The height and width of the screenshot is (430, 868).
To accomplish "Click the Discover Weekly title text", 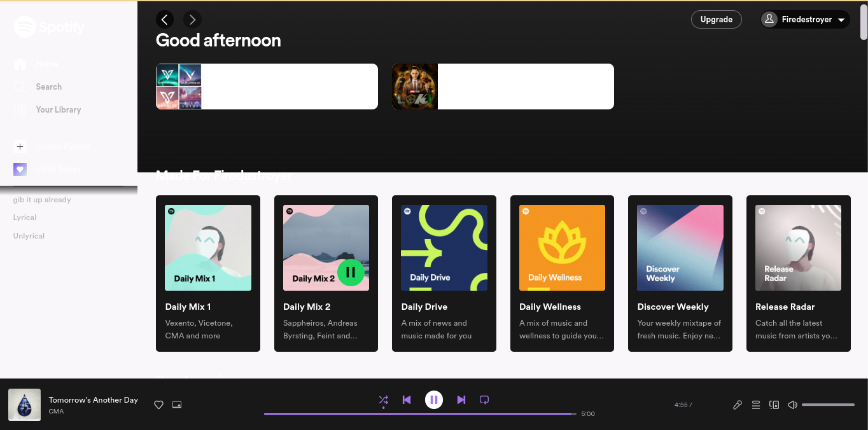I will click(x=673, y=307).
